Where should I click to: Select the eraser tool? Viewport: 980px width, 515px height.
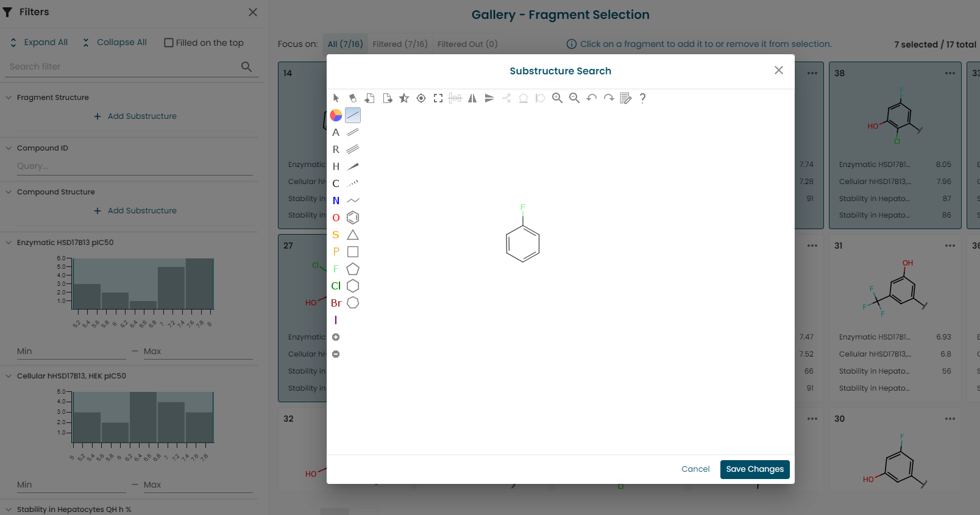(x=353, y=98)
